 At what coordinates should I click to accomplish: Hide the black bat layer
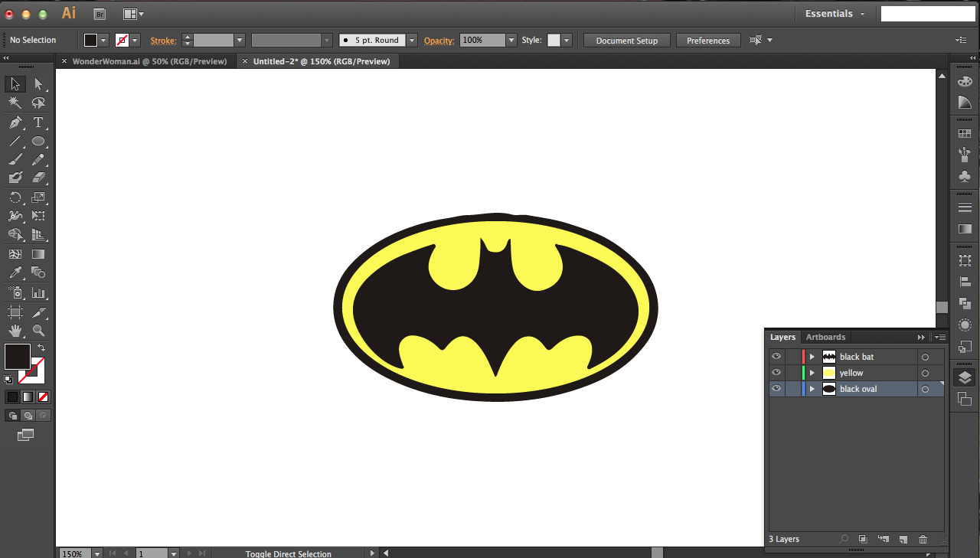coord(776,357)
